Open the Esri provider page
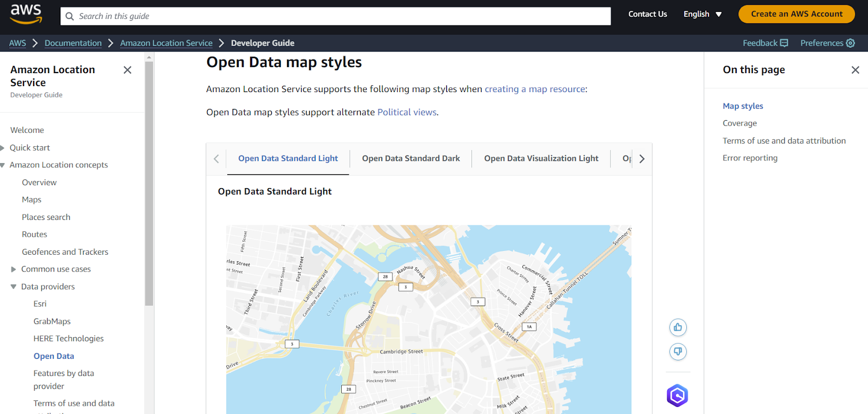Image resolution: width=868 pixels, height=414 pixels. coord(40,304)
